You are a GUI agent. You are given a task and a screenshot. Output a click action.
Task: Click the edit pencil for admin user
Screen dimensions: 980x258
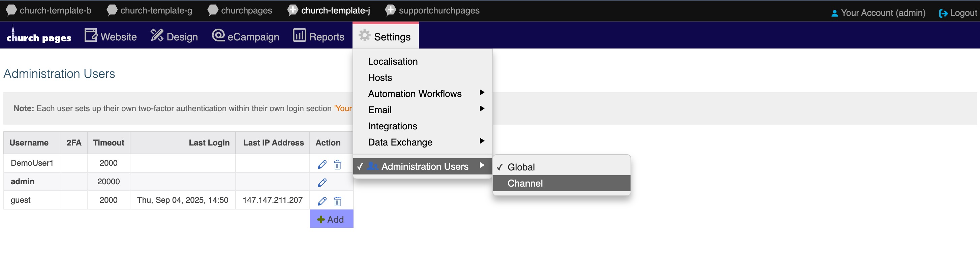(x=322, y=183)
